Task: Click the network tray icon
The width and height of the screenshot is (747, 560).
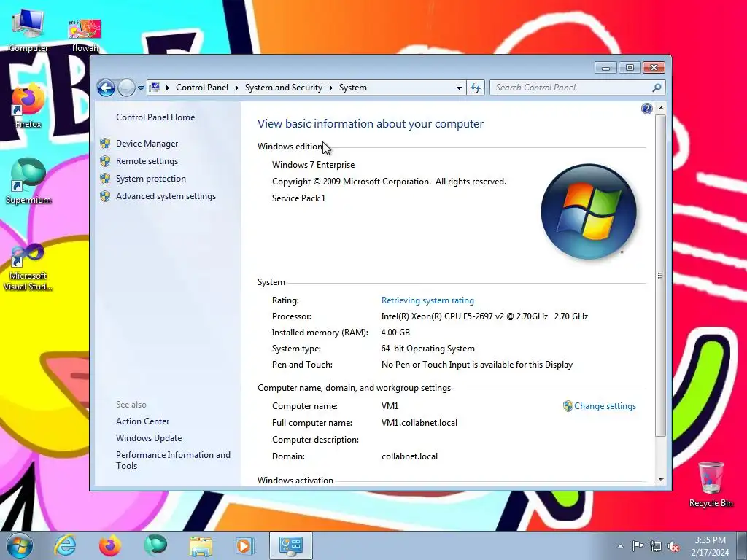Action: 656,546
